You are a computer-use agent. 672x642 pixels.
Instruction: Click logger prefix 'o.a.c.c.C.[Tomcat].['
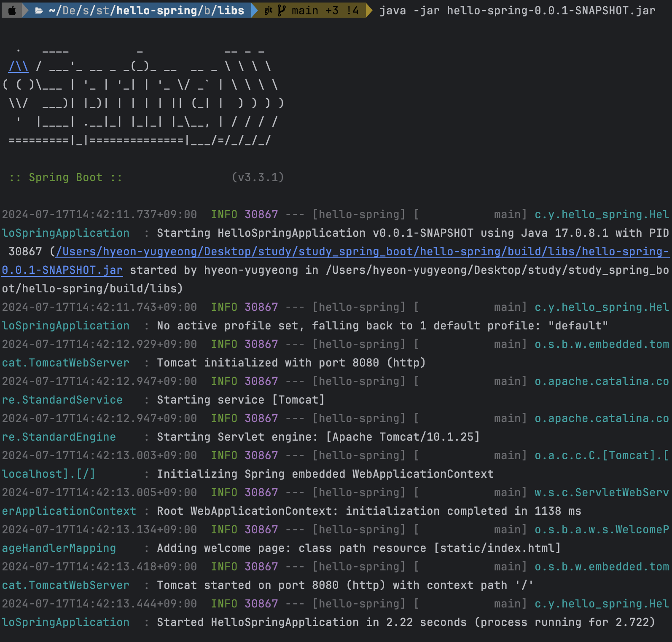[x=602, y=455]
